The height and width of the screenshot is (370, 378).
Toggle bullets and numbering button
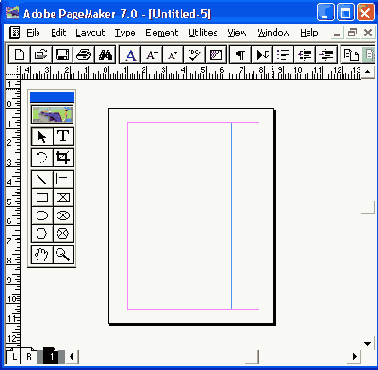coord(283,55)
